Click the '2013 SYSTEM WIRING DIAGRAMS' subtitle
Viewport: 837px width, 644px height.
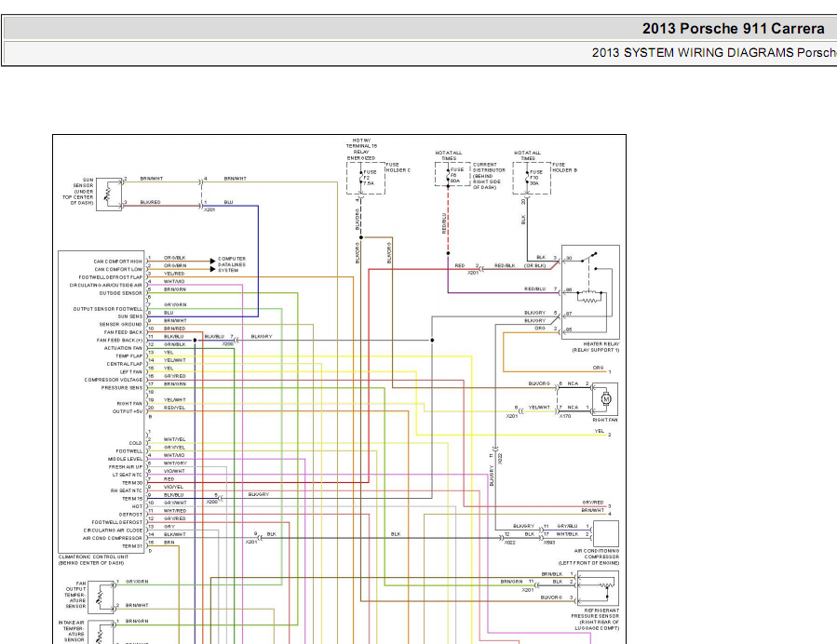(x=693, y=53)
